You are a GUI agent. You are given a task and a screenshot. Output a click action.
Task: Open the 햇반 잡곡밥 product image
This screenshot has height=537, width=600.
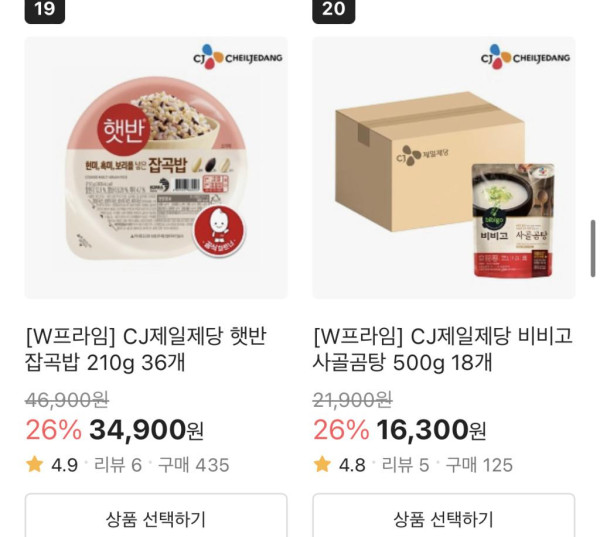point(156,168)
